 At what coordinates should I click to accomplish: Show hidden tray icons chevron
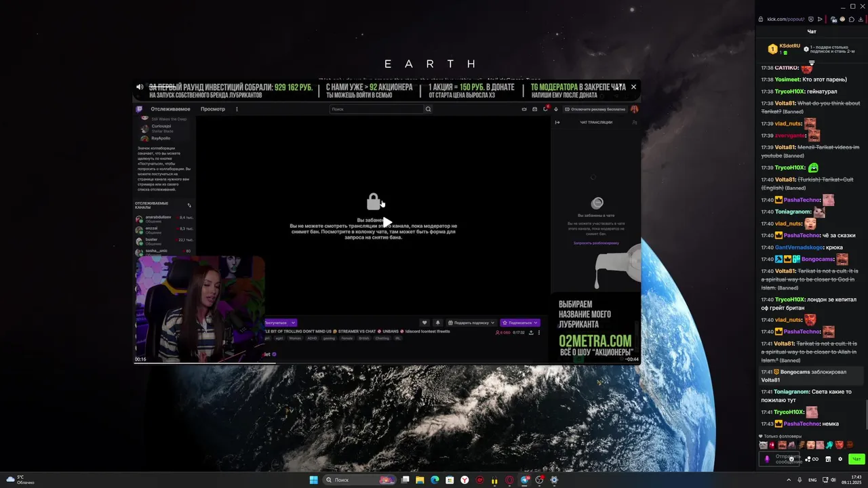click(789, 480)
